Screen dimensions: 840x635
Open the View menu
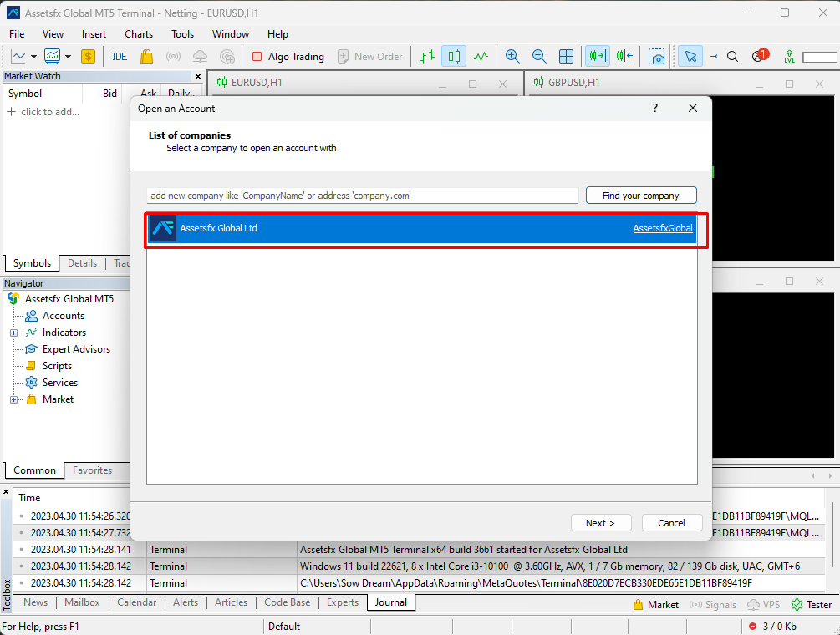tap(53, 33)
